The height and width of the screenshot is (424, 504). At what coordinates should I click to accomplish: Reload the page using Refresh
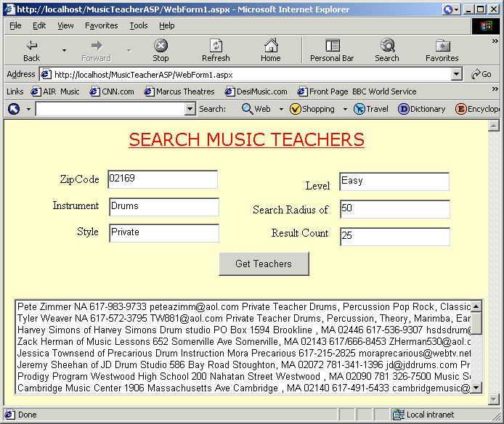pos(216,50)
